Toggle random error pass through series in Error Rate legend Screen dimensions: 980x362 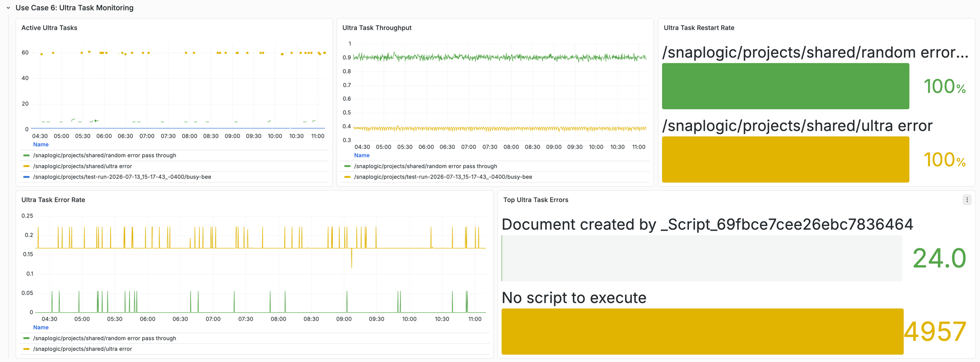point(104,338)
